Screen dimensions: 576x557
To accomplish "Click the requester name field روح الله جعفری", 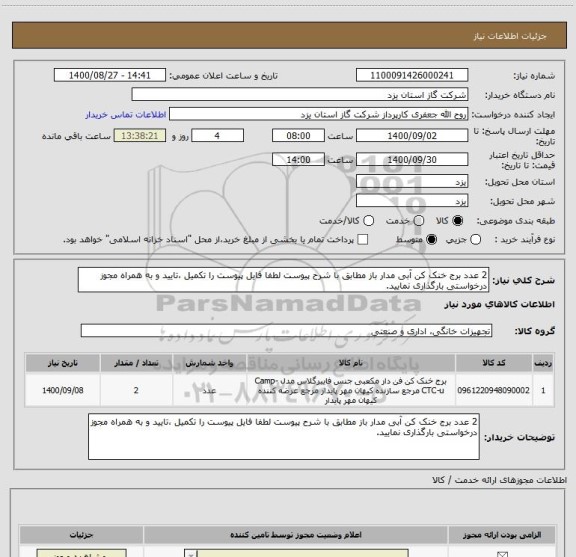I will pyautogui.click(x=318, y=114).
